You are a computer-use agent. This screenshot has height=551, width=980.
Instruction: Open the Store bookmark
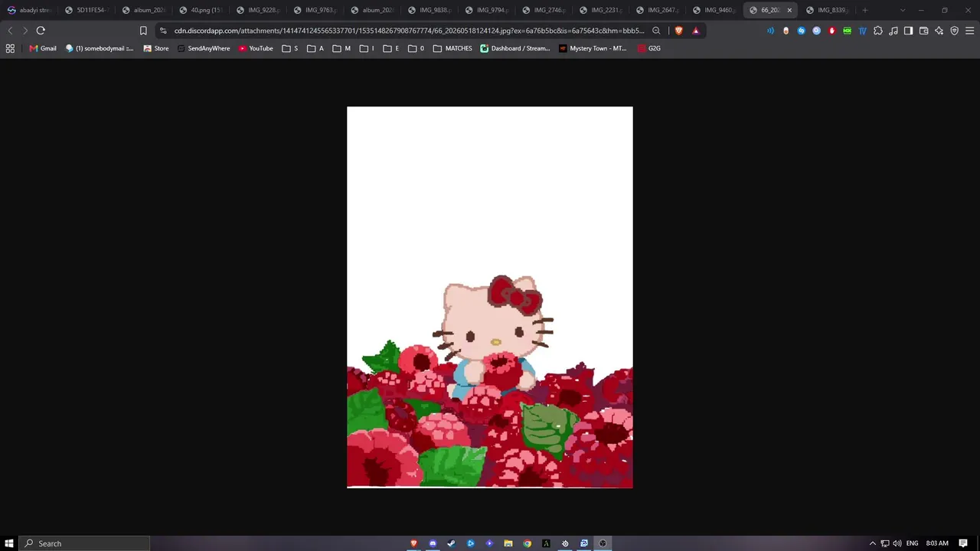click(156, 48)
